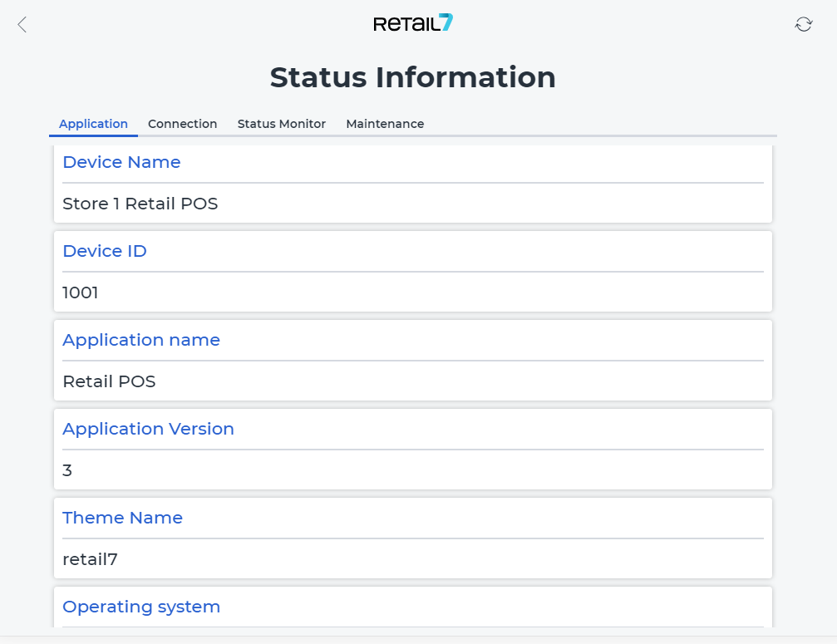Viewport: 837px width, 644px height.
Task: Go back using the left chevron arrow
Action: [x=22, y=25]
